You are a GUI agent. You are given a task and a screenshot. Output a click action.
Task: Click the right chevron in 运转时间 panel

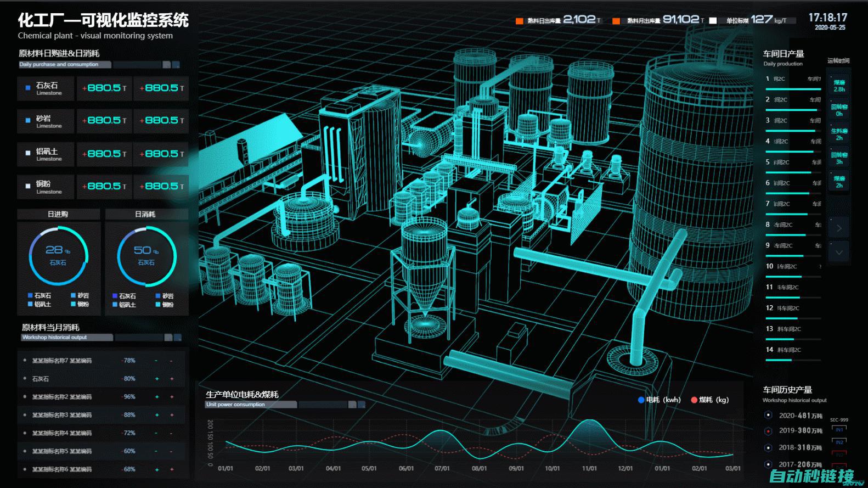tap(839, 228)
